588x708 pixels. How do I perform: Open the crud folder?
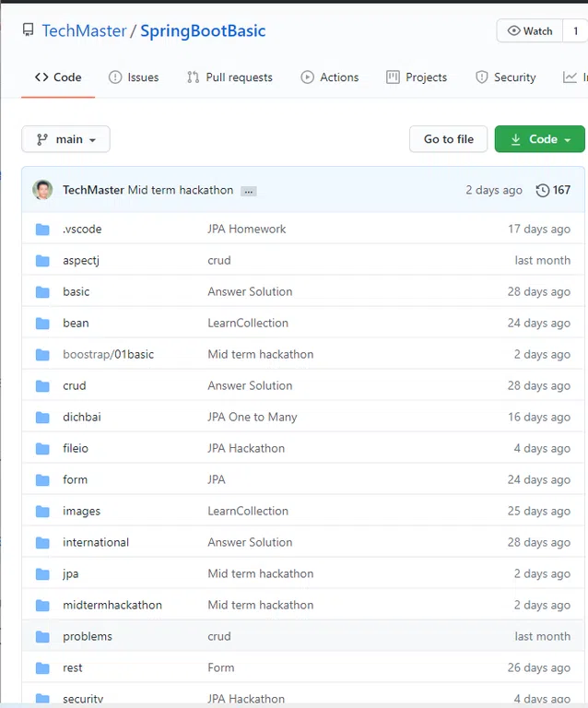point(75,385)
